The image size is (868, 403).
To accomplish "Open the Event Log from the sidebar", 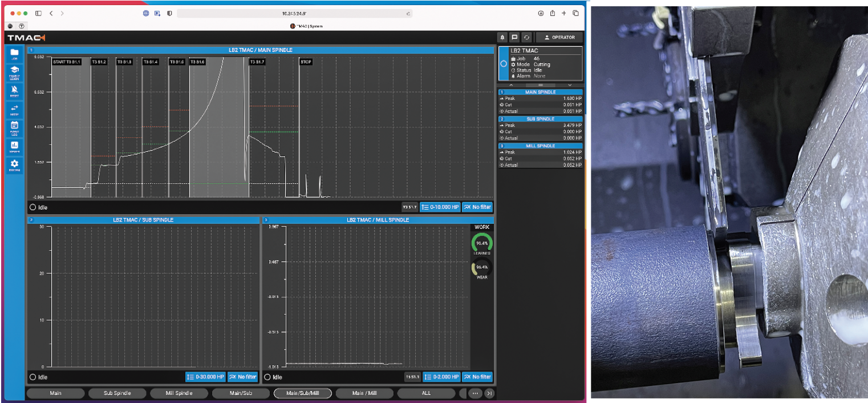I will 14,126.
